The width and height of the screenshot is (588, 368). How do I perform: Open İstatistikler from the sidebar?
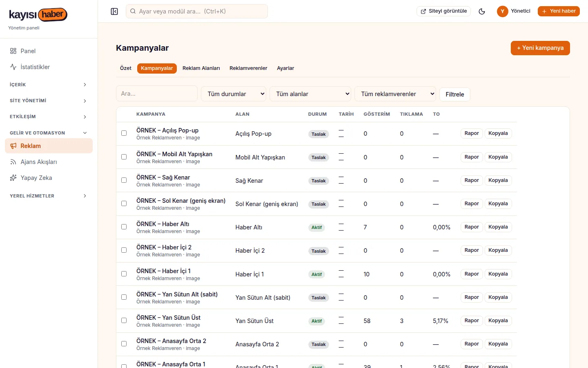click(x=49, y=67)
